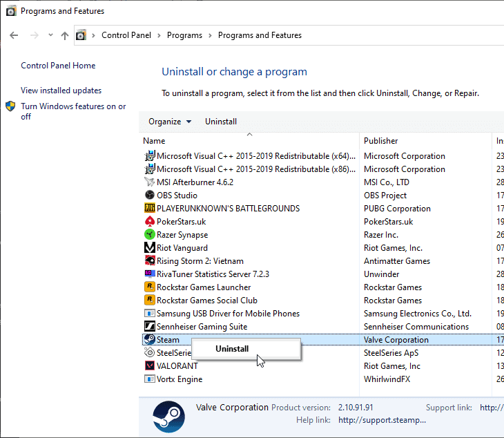Click the Programs breadcrumb

(184, 35)
